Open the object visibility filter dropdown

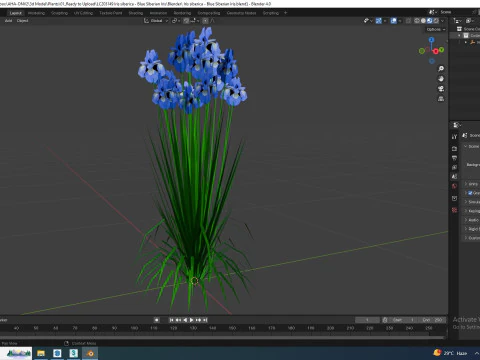click(367, 21)
